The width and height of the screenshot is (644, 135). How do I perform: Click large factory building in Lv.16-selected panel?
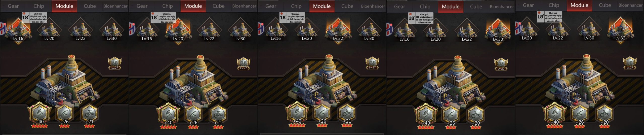(x=65, y=81)
